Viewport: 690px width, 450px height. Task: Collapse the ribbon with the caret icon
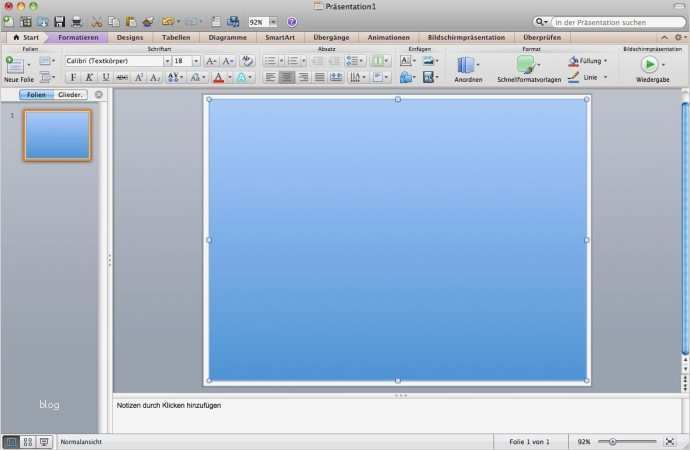point(664,37)
